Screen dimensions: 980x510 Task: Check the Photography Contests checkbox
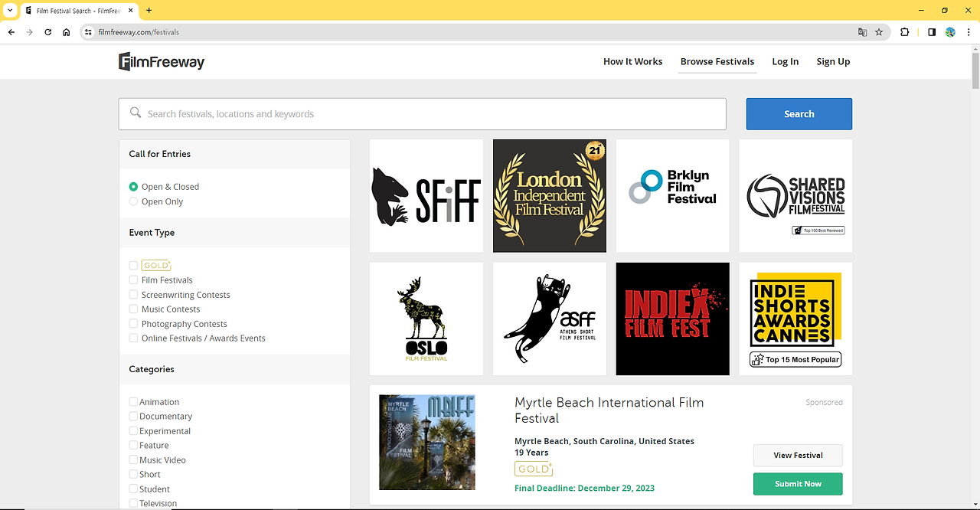pyautogui.click(x=134, y=324)
